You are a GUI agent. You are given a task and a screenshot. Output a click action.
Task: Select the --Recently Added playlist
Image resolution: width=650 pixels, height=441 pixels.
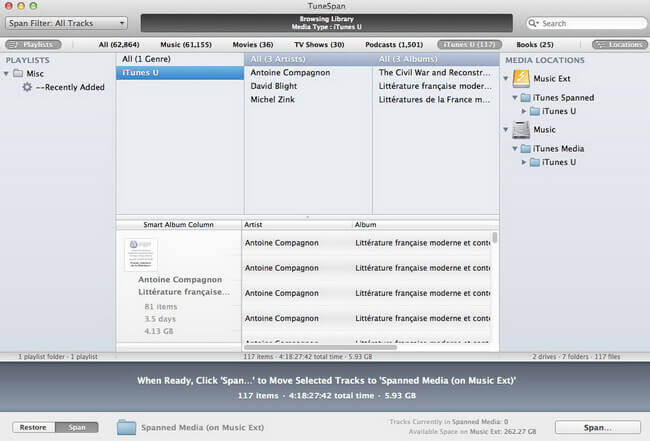coord(70,87)
